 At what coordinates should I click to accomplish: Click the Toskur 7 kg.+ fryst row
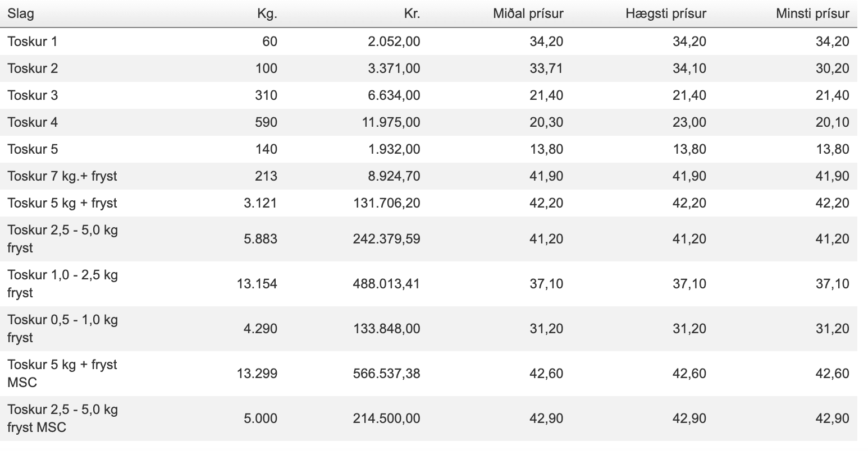pyautogui.click(x=62, y=176)
